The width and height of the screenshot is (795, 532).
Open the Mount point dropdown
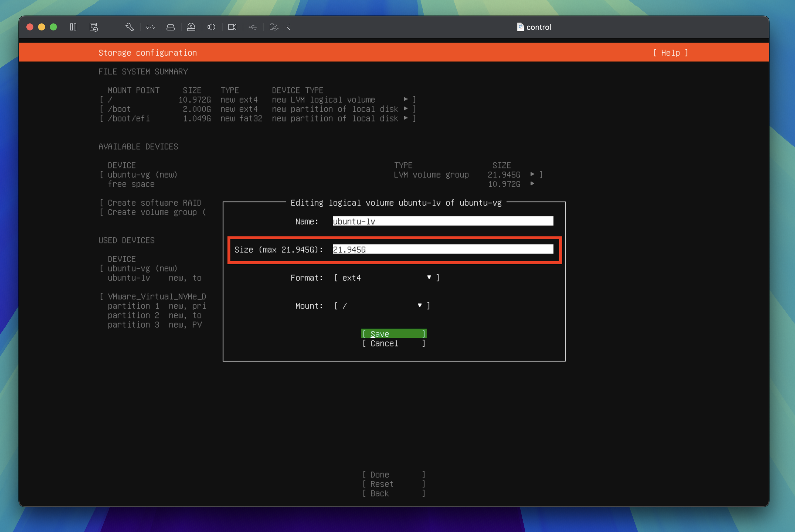coord(382,305)
